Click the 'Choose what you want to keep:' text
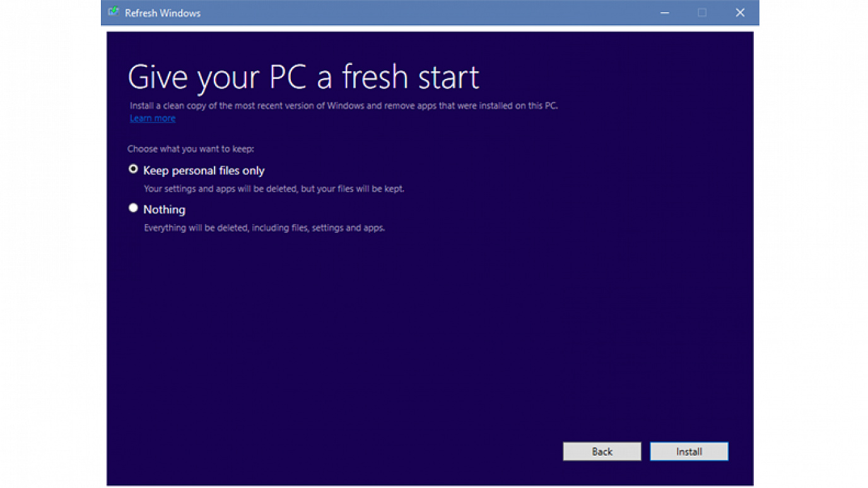This screenshot has width=868, height=488. pos(191,149)
